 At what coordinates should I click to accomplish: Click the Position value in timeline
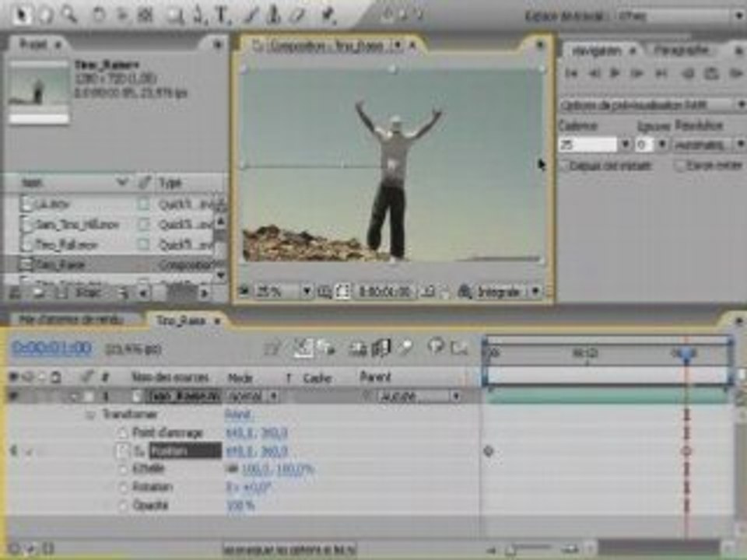(x=257, y=451)
